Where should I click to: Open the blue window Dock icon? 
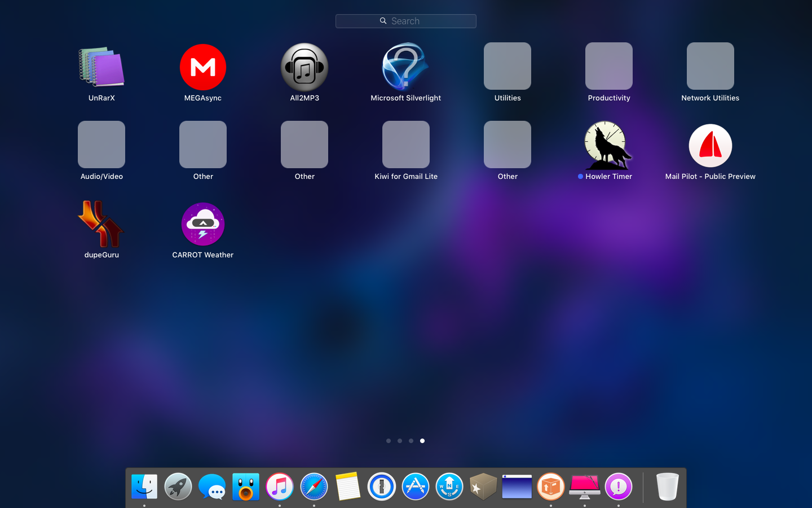[x=517, y=487]
